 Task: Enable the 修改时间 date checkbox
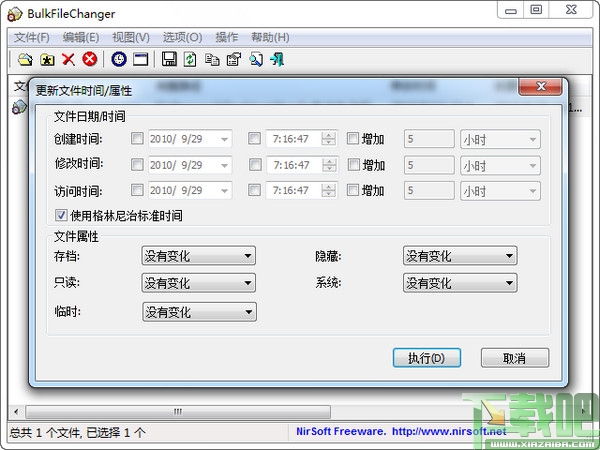[x=137, y=165]
